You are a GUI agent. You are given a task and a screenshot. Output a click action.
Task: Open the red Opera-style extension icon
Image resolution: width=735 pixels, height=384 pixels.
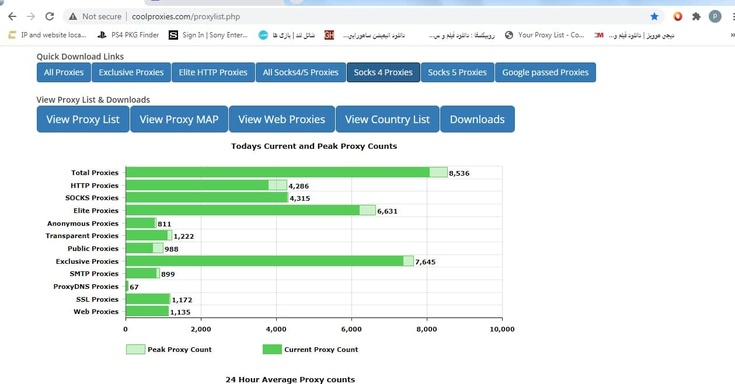[x=678, y=16]
